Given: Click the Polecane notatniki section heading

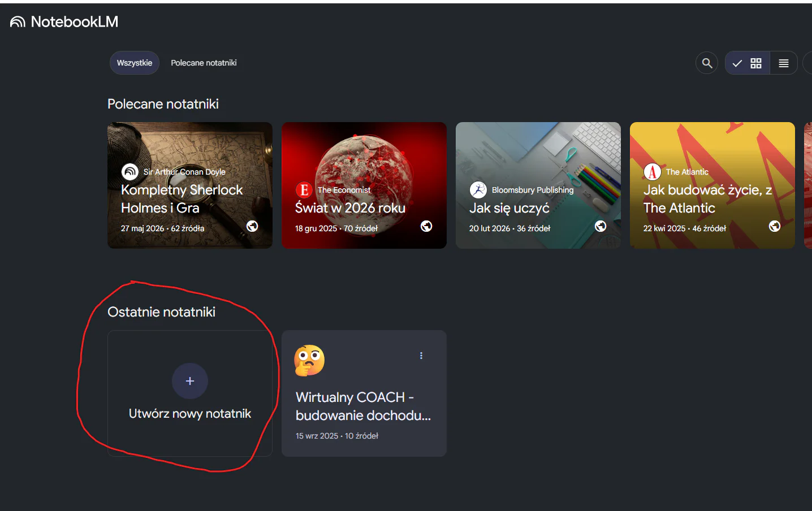Looking at the screenshot, I should click(x=163, y=104).
